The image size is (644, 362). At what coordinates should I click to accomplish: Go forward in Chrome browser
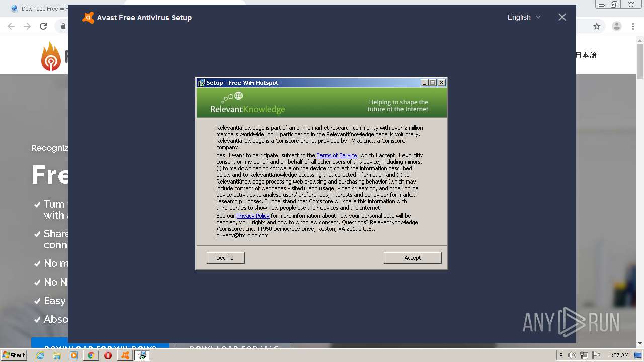[27, 26]
